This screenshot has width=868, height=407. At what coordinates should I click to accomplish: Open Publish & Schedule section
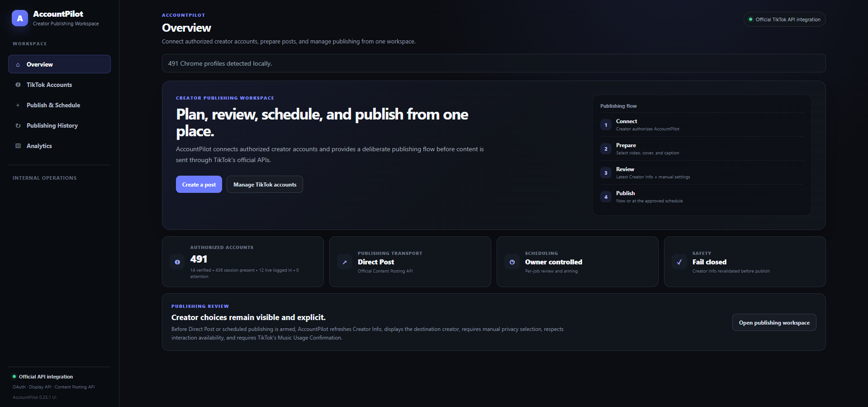pos(59,105)
